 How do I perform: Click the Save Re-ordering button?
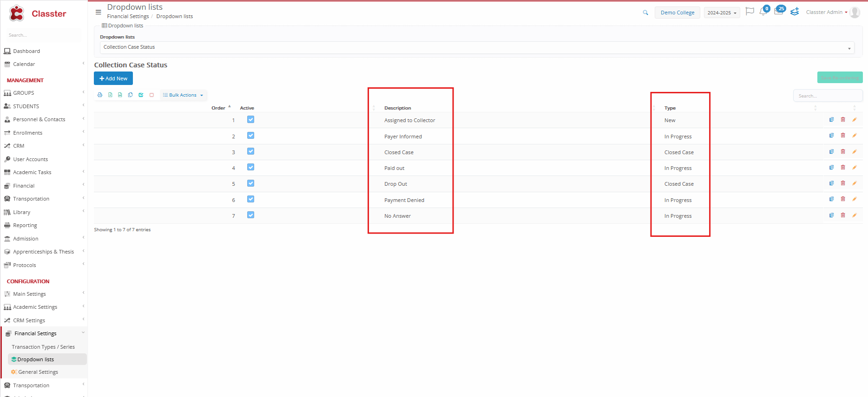click(840, 78)
